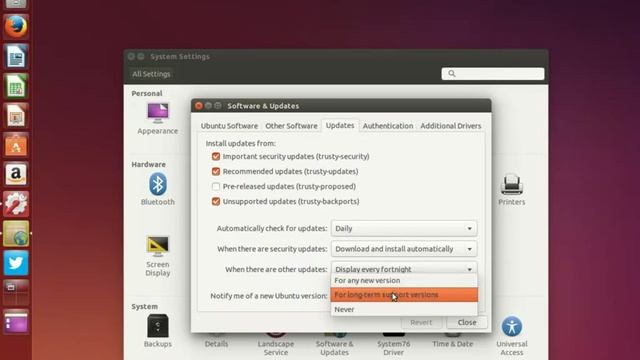Open Amazon from the launcher
Viewport: 640px width, 360px height.
tap(16, 174)
